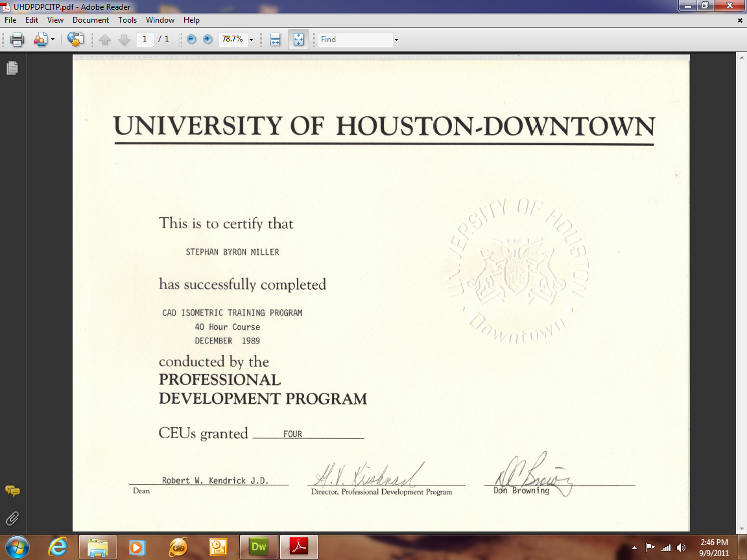Show hidden tray icons arrow
This screenshot has width=747, height=560.
(x=634, y=548)
